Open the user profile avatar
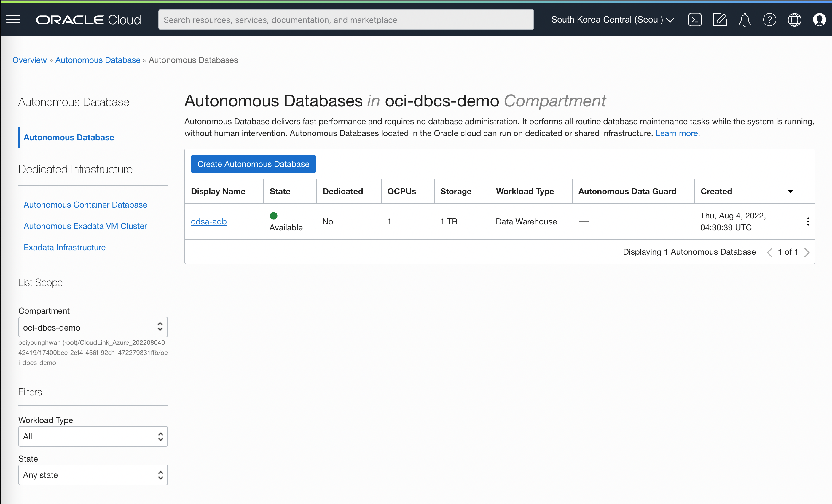This screenshot has width=832, height=504. [819, 20]
